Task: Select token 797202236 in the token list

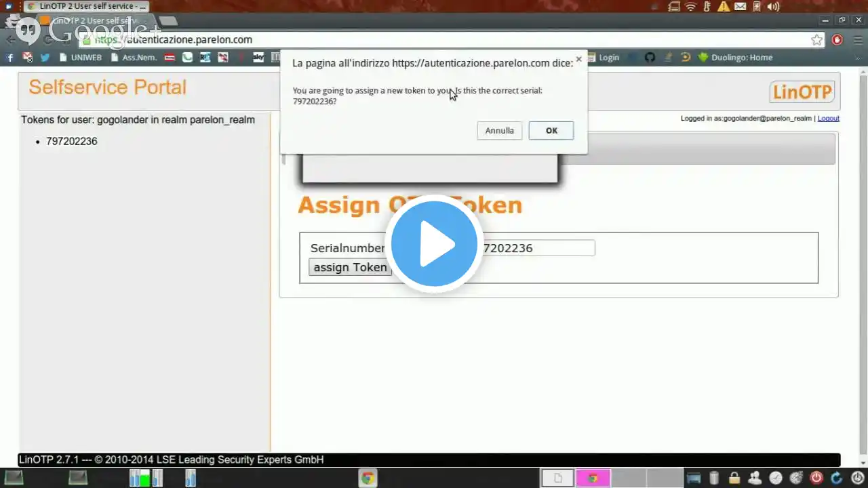Action: (x=72, y=141)
